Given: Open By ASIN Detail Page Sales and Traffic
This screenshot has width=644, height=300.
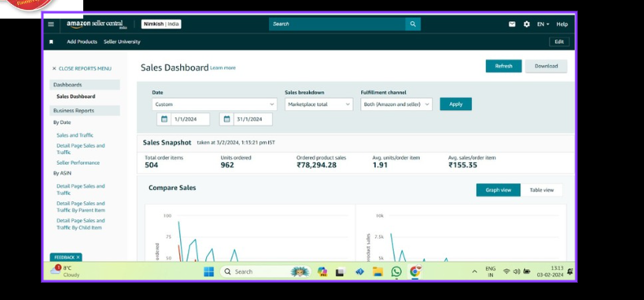Looking at the screenshot, I should click(81, 189).
